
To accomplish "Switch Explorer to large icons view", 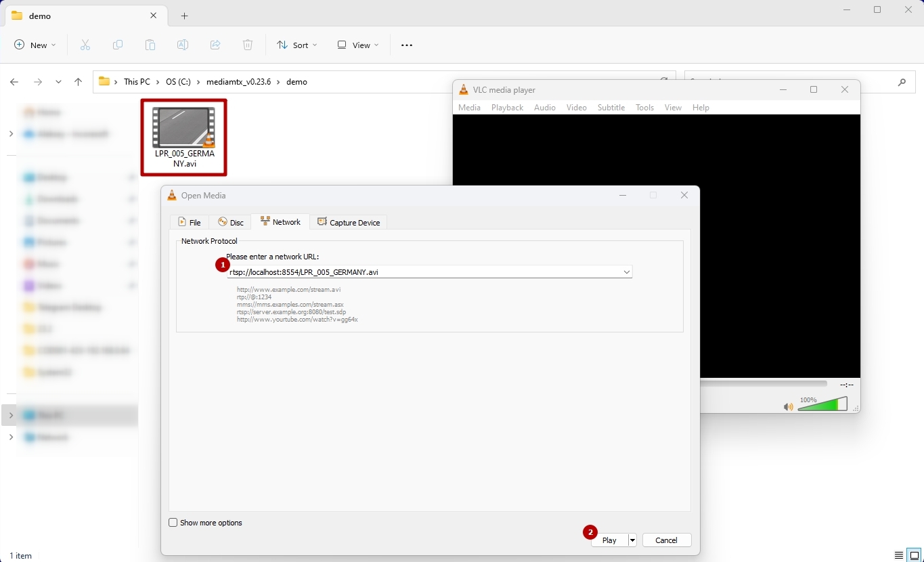I will pyautogui.click(x=915, y=555).
